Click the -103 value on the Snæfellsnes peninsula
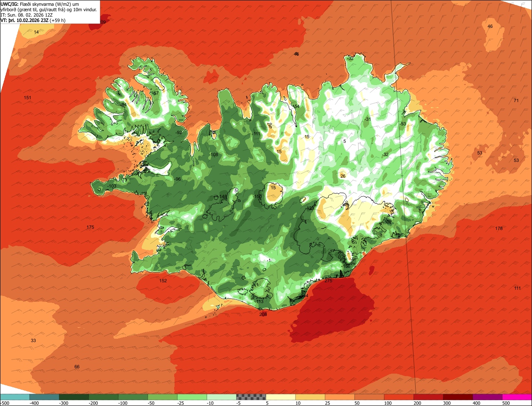 point(111,186)
